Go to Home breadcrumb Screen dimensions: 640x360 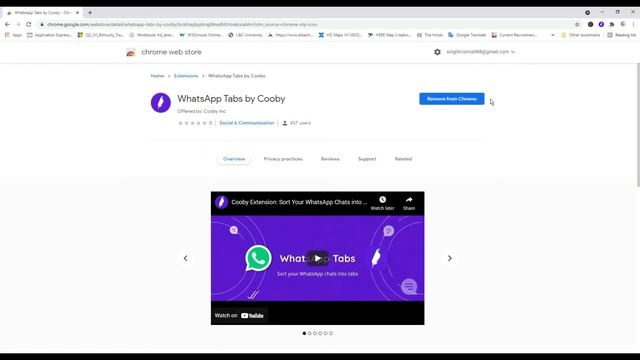point(157,76)
